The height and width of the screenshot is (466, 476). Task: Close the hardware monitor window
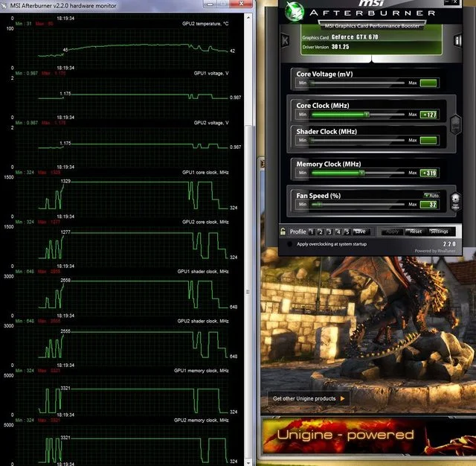(241, 4)
